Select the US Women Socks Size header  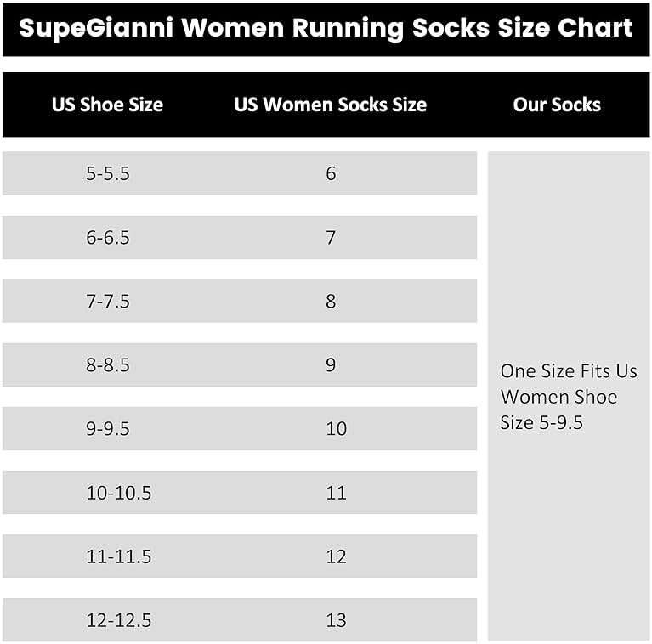330,105
